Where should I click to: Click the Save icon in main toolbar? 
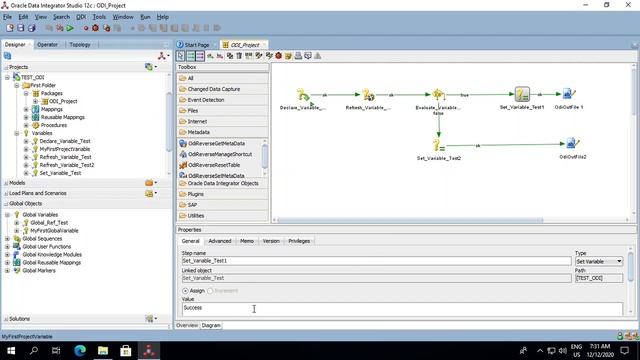coord(20,28)
